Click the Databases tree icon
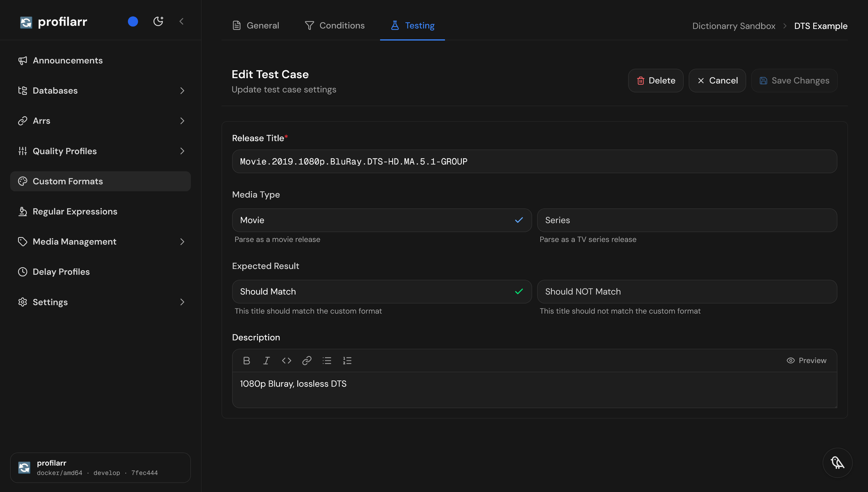Screen dimensions: 868x492 (x=23, y=91)
